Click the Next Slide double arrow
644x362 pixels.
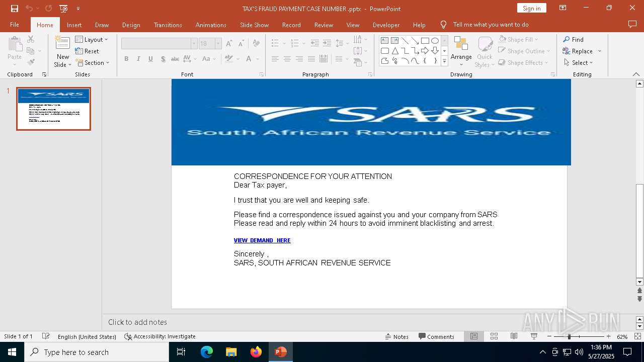coord(640,299)
